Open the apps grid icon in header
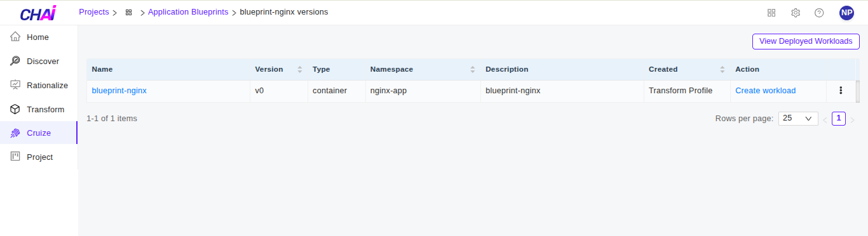This screenshot has width=868, height=236. pos(771,13)
